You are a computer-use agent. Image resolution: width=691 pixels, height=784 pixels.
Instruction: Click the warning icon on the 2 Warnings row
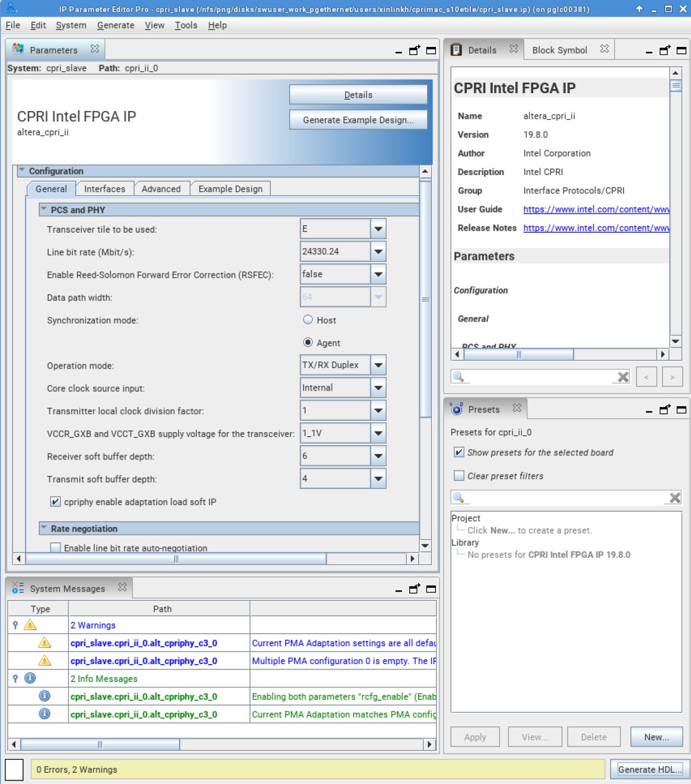coord(30,625)
